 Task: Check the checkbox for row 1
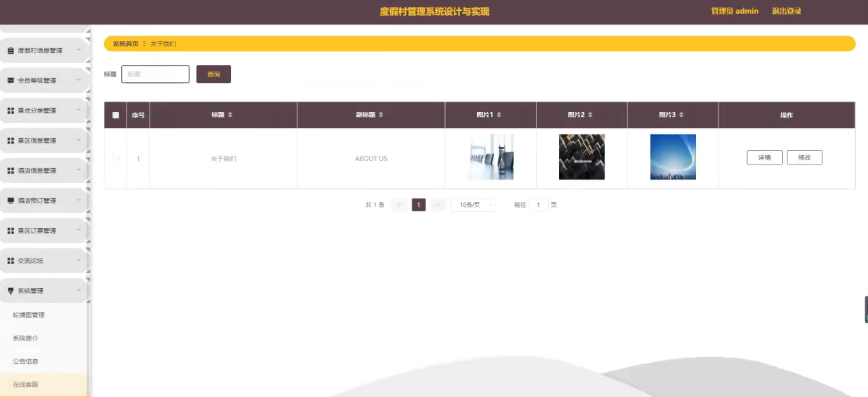click(115, 158)
